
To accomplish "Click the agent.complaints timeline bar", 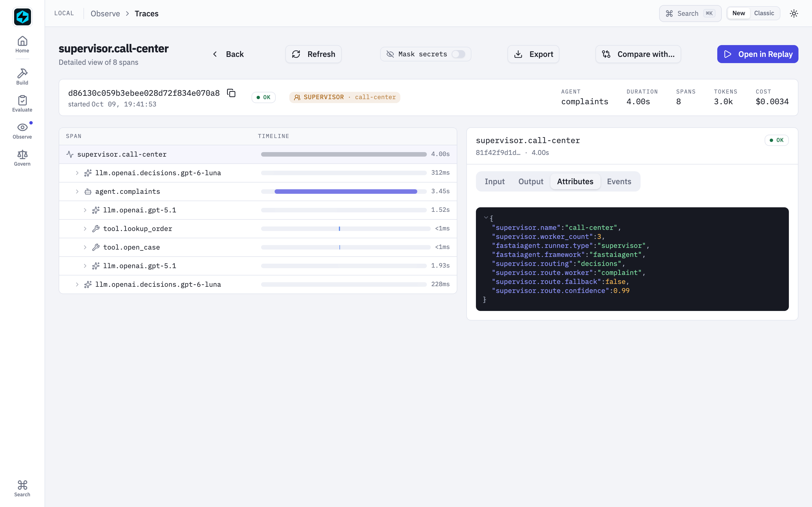I will [346, 192].
